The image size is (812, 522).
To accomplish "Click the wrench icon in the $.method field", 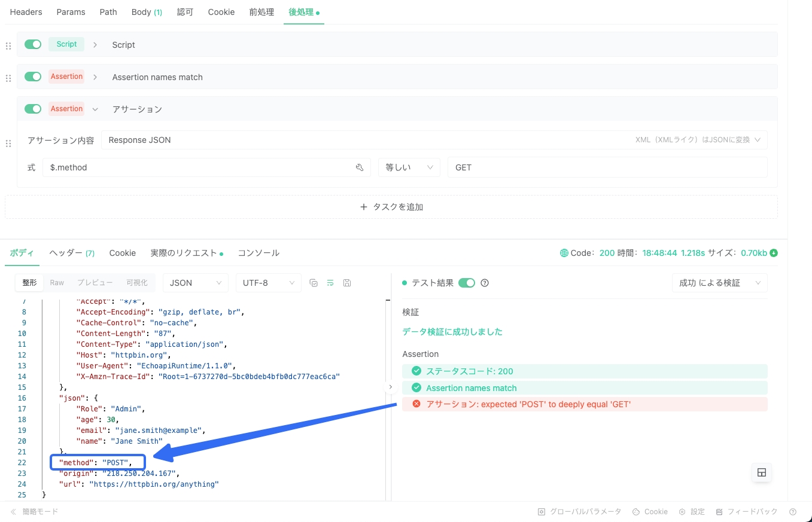I will 360,167.
